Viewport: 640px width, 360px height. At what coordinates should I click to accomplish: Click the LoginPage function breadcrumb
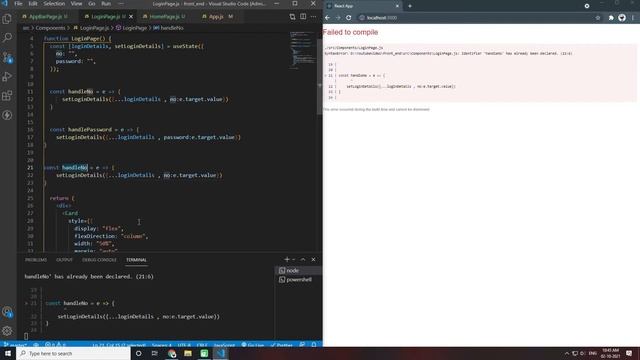131,28
